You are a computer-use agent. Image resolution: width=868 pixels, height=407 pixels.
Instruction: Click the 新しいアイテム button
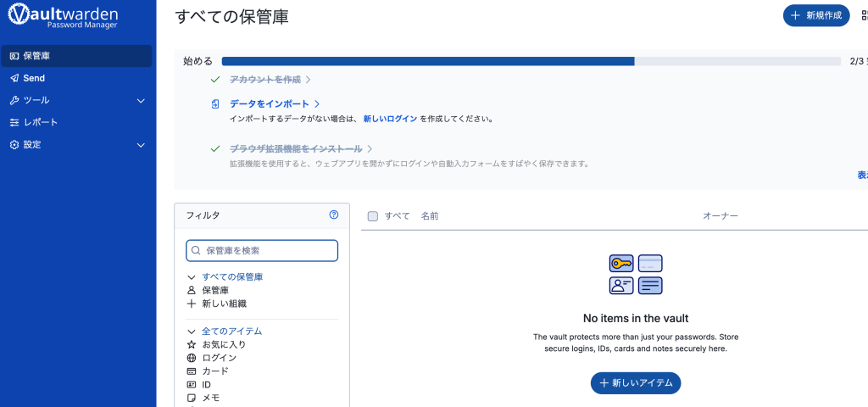point(636,383)
